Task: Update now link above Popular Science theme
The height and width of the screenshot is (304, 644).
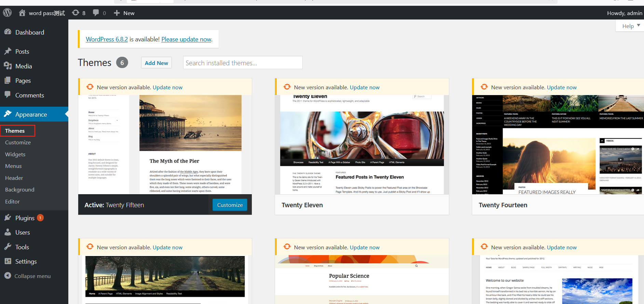Action: pos(365,247)
